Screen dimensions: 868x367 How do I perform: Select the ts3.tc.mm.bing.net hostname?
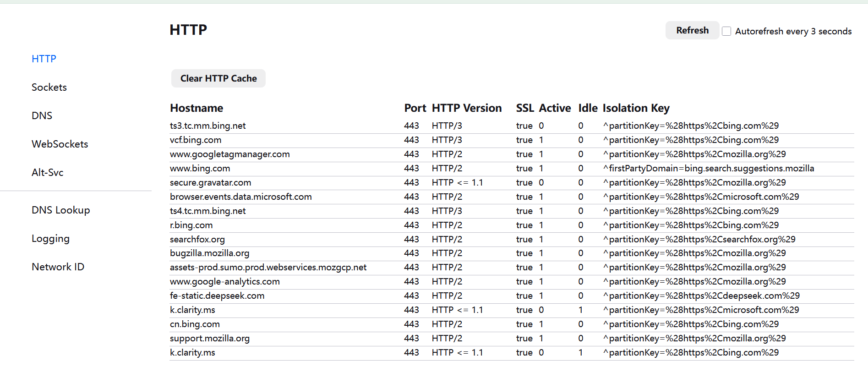click(x=207, y=126)
